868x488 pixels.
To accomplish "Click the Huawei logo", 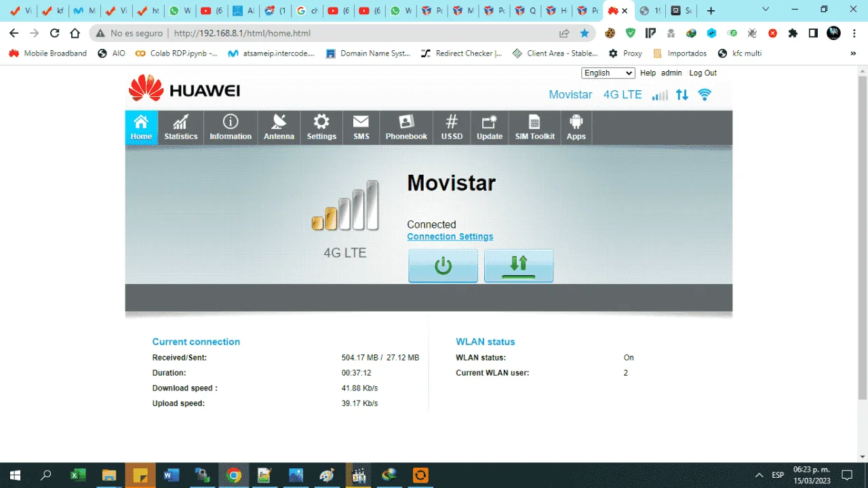I will pos(184,89).
